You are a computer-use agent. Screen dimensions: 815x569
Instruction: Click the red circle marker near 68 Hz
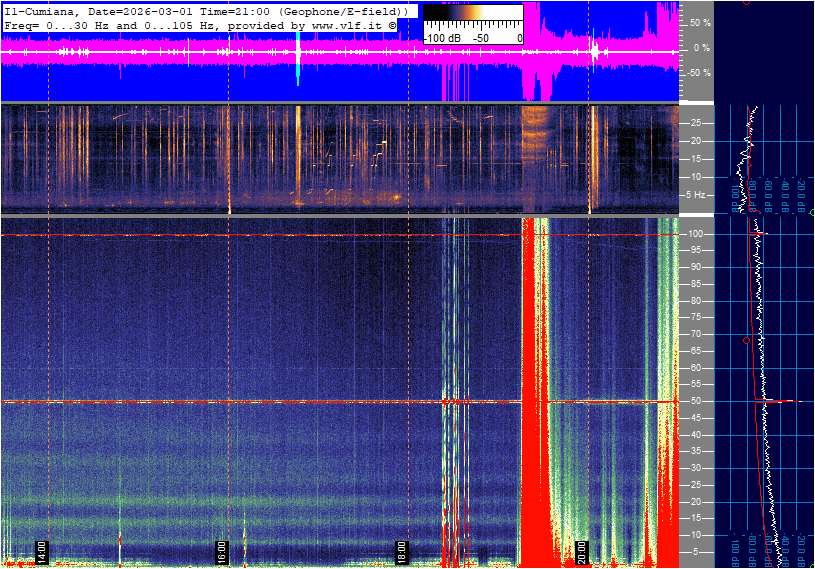pos(746,340)
